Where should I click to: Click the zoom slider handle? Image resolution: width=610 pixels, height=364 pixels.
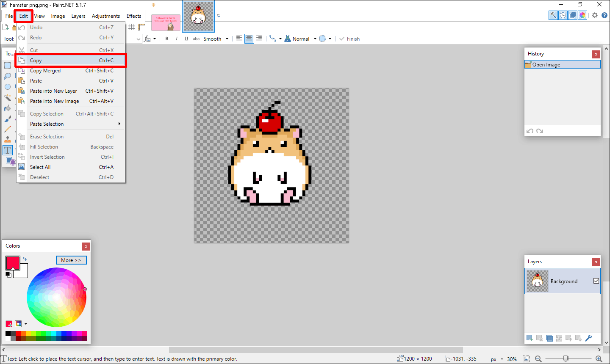coord(566,359)
